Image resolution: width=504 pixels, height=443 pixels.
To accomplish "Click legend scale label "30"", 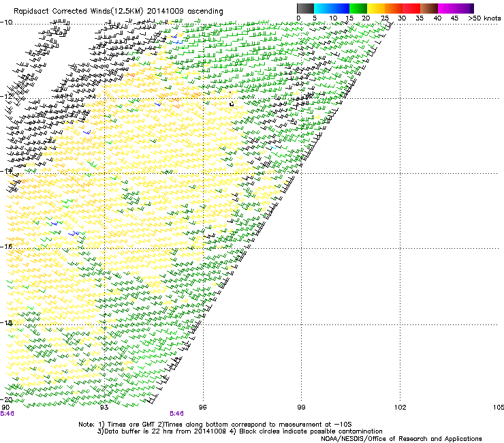I will [x=402, y=18].
